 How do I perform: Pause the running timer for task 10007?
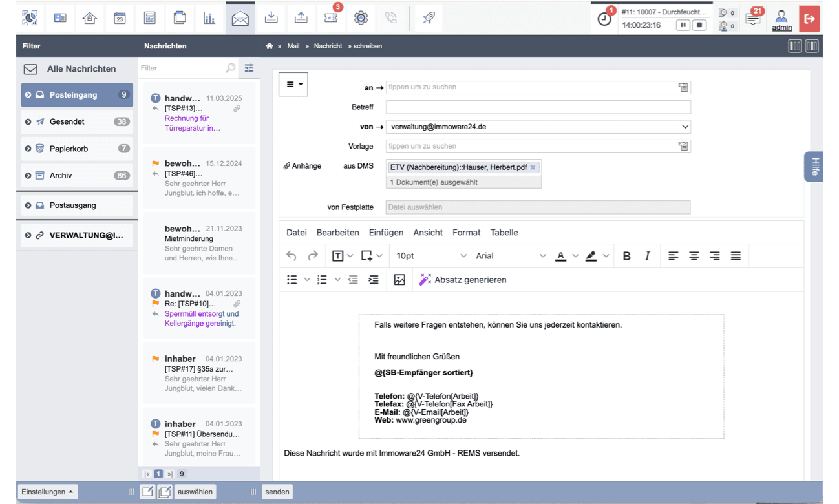click(683, 25)
